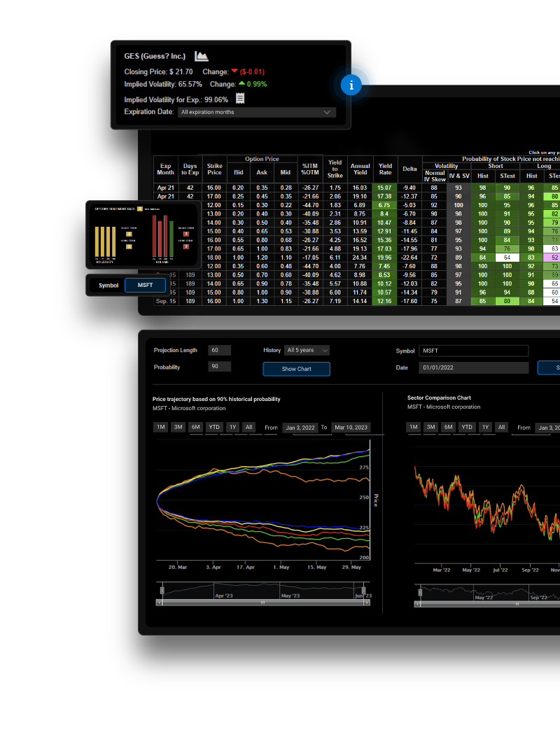The image size is (560, 744).
Task: Click left handle of price trajectory range navigator
Action: tap(162, 590)
